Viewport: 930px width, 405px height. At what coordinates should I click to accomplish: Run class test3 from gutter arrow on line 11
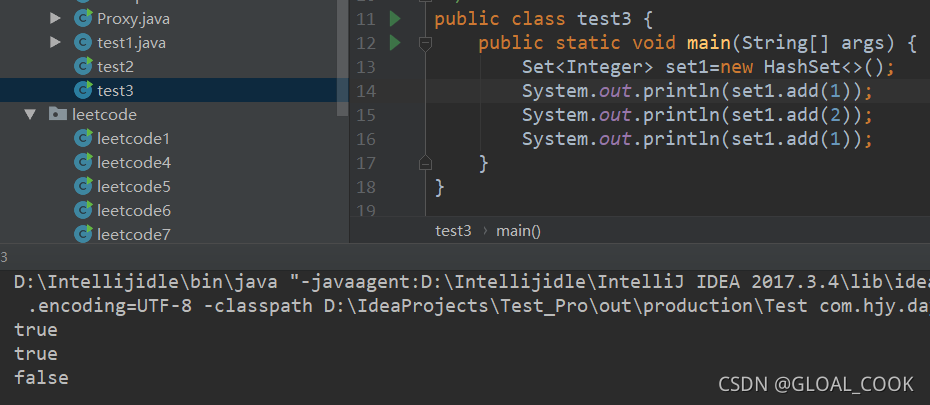pos(395,19)
